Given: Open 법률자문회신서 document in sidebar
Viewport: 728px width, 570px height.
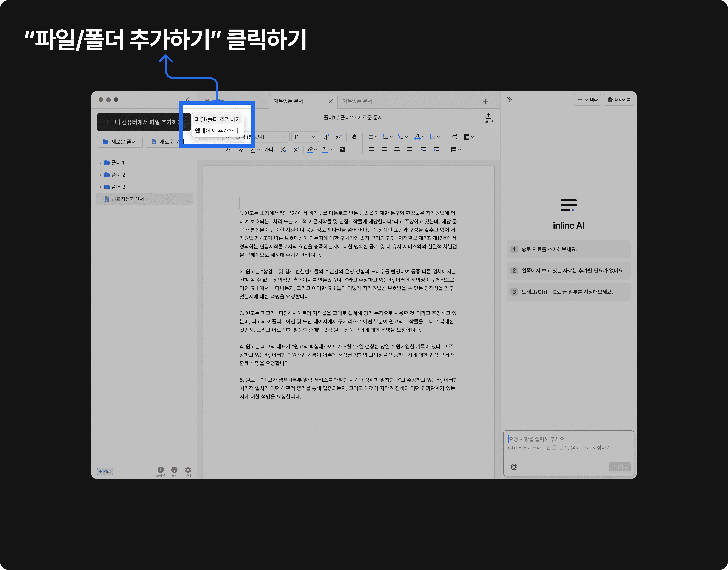Looking at the screenshot, I should (x=144, y=199).
